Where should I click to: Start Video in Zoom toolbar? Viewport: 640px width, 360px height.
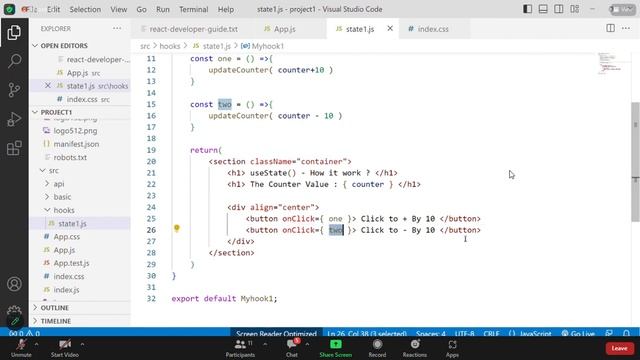[x=65, y=348]
